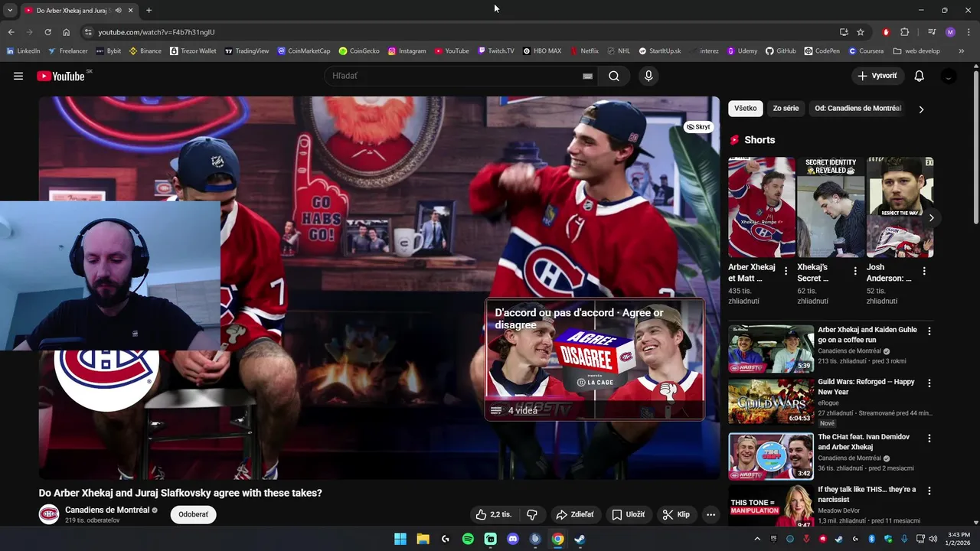The image size is (980, 551).
Task: Open a new Chrome tab
Action: (x=149, y=11)
